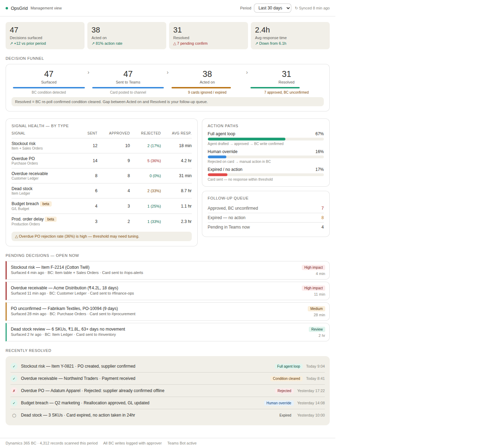
Task: Click the Dynamics 365 BC records scanned footer
Action: point(52,443)
